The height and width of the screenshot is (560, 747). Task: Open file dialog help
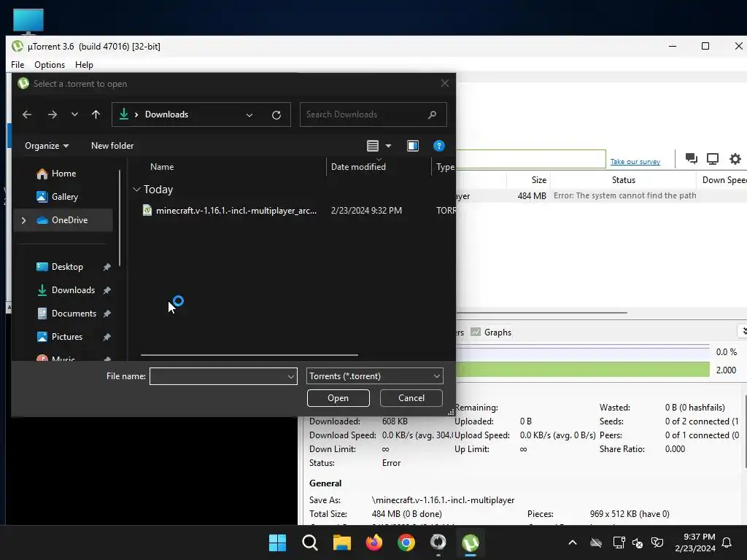(438, 146)
